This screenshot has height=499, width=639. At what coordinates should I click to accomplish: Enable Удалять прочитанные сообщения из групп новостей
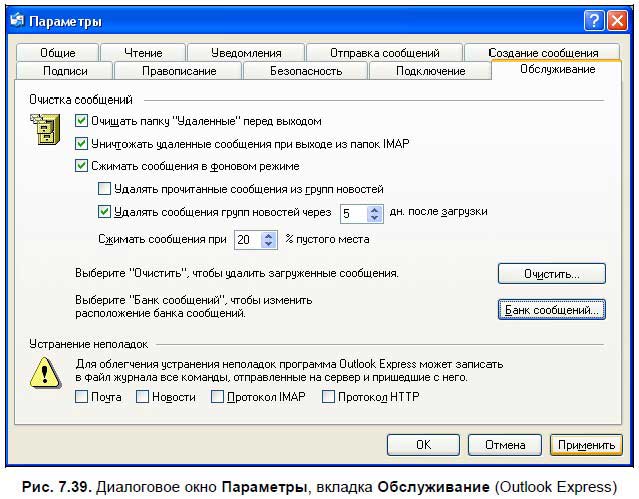click(x=104, y=188)
